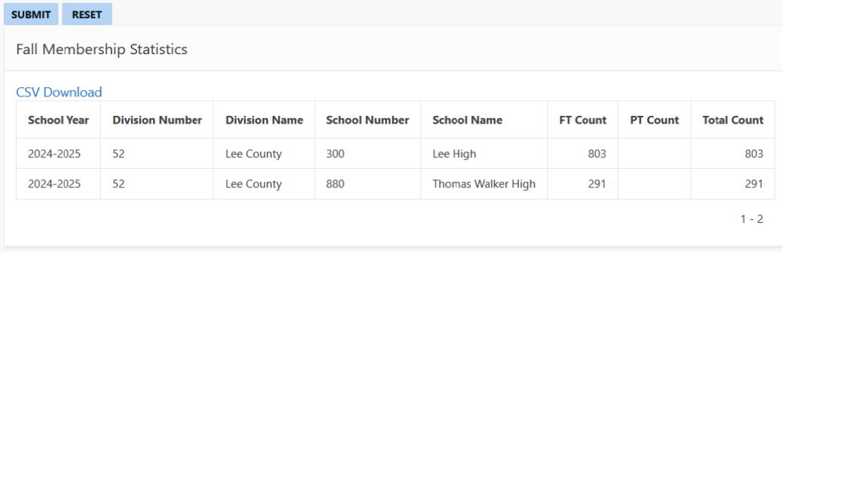Click the Fall Membership Statistics heading
This screenshot has height=488, width=868.
click(x=102, y=49)
